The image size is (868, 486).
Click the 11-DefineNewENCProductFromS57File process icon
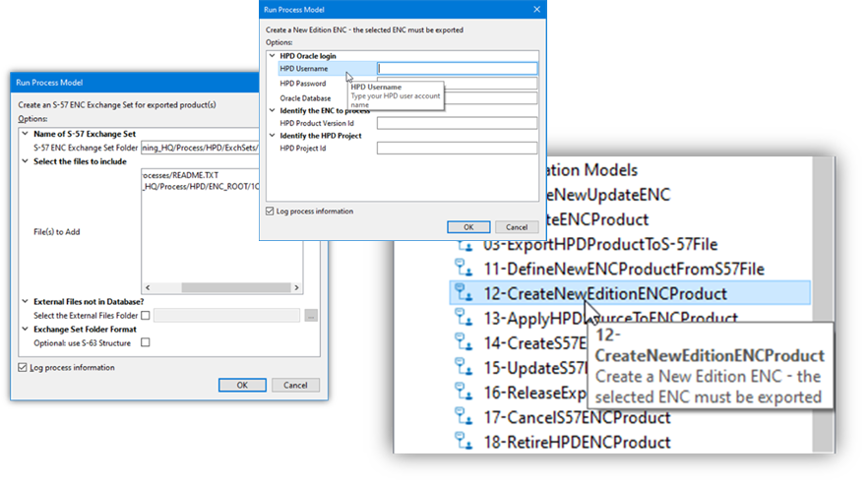465,269
